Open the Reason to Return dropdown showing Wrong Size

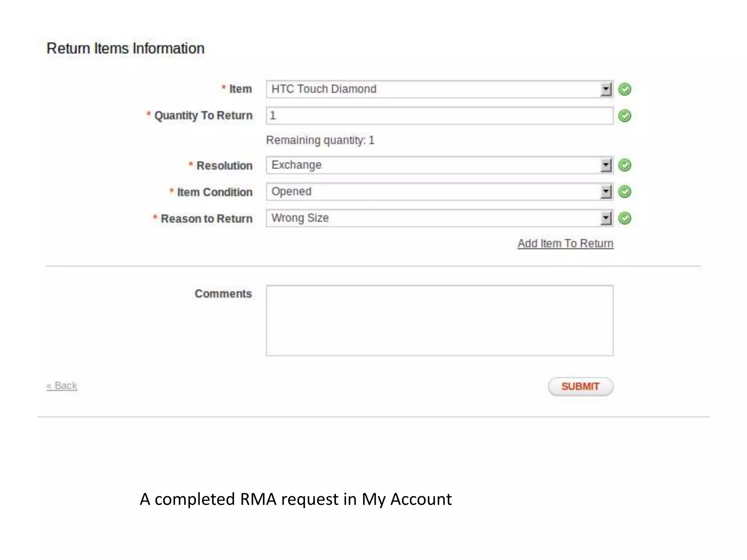click(x=440, y=218)
